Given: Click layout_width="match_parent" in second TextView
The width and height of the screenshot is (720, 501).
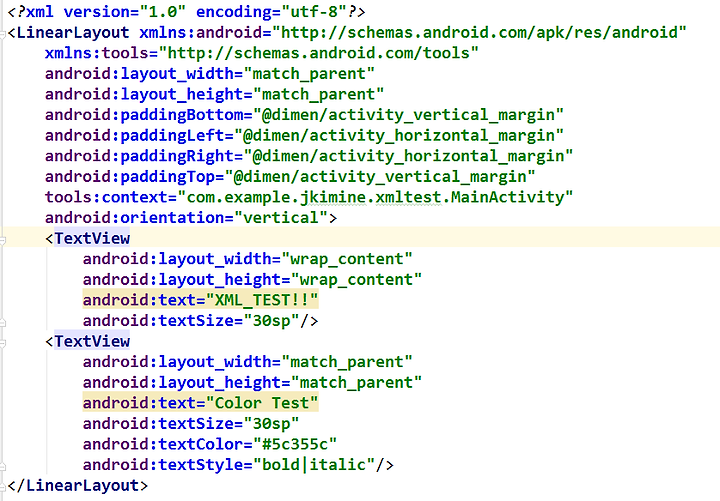Looking at the screenshot, I should (x=248, y=362).
